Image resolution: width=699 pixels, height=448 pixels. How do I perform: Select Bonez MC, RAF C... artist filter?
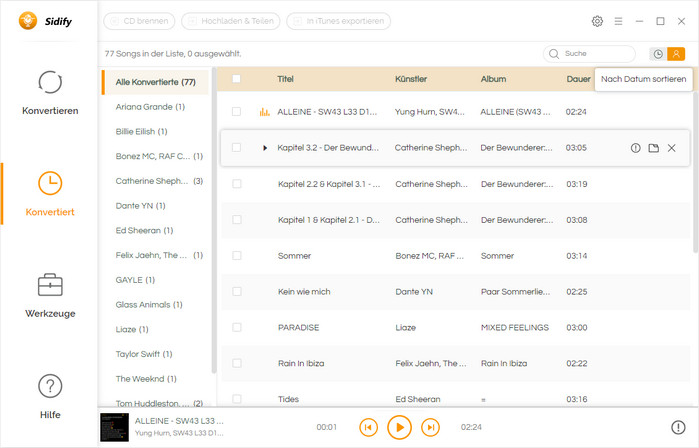click(x=159, y=156)
